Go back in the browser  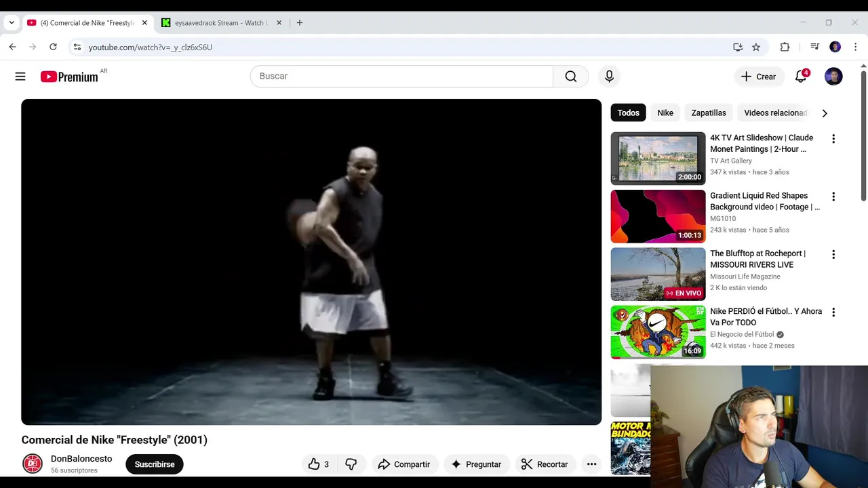12,47
